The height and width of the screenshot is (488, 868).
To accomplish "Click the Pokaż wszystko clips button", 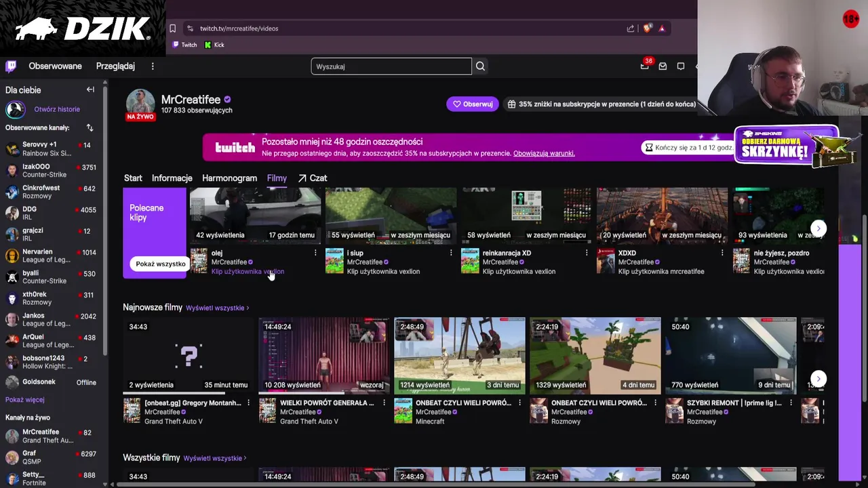I will pyautogui.click(x=161, y=264).
